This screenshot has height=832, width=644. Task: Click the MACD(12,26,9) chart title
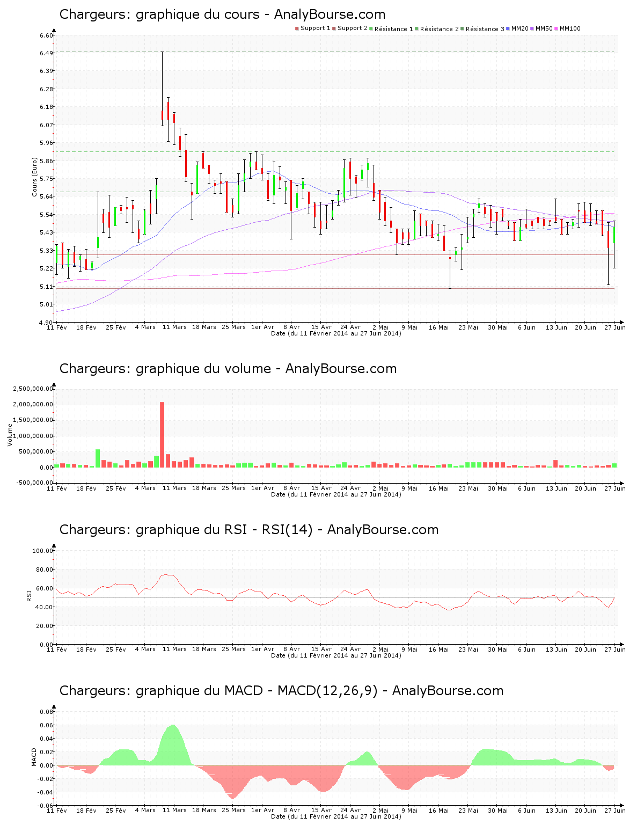click(x=281, y=691)
